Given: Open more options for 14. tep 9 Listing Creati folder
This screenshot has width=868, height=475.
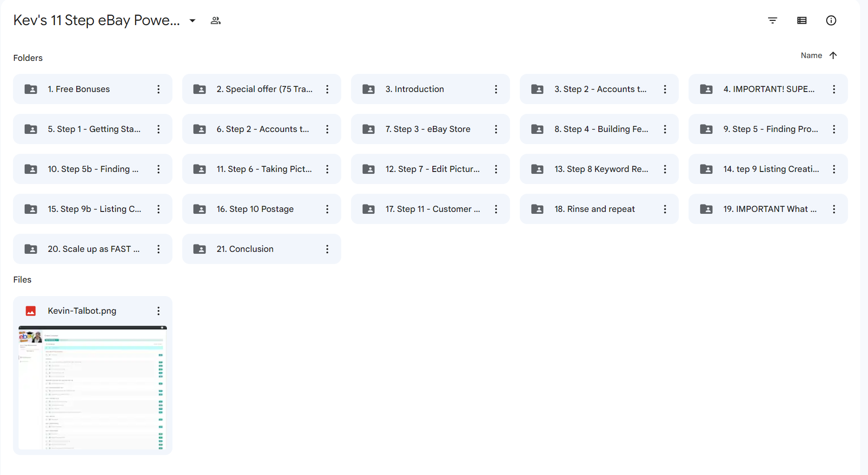Looking at the screenshot, I should 834,169.
